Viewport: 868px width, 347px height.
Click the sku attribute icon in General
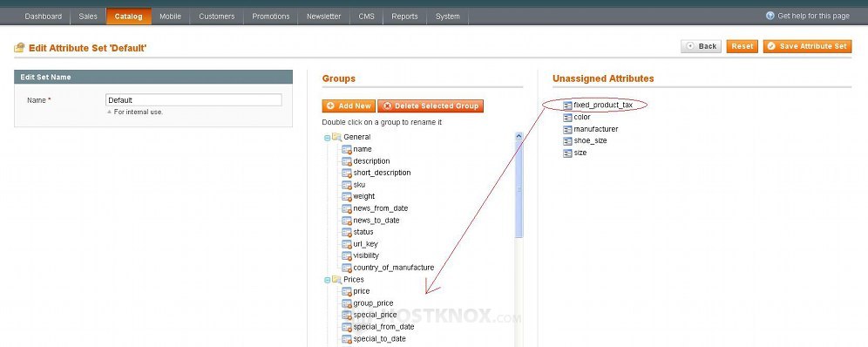coord(347,185)
